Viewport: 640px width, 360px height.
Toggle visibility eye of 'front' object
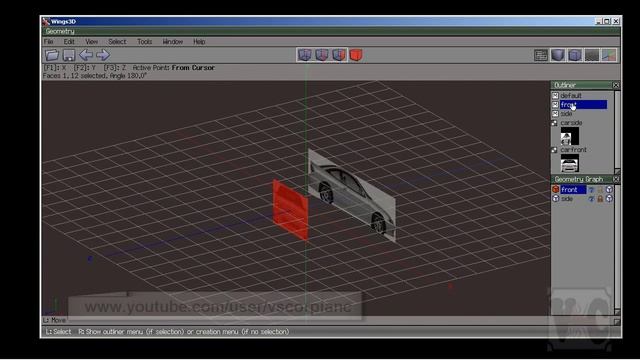point(591,190)
